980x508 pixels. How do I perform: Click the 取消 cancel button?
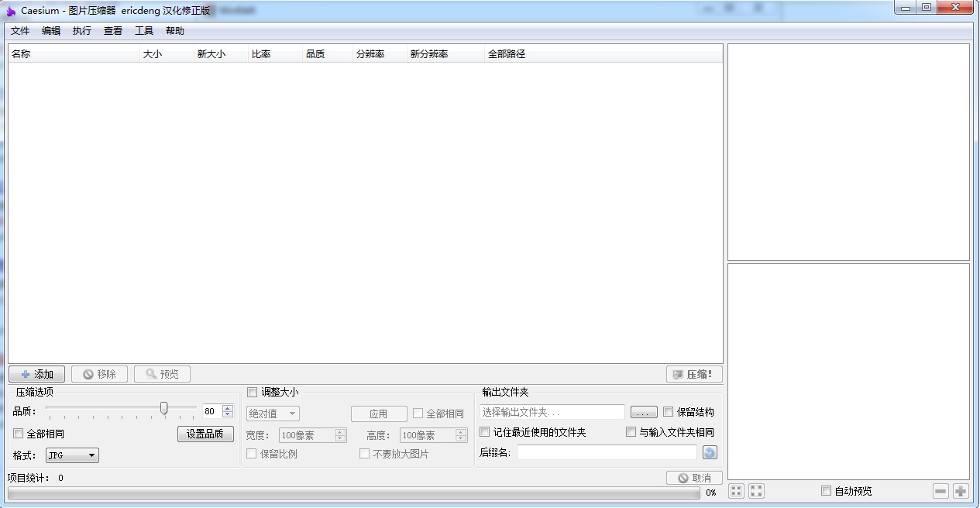pyautogui.click(x=694, y=478)
